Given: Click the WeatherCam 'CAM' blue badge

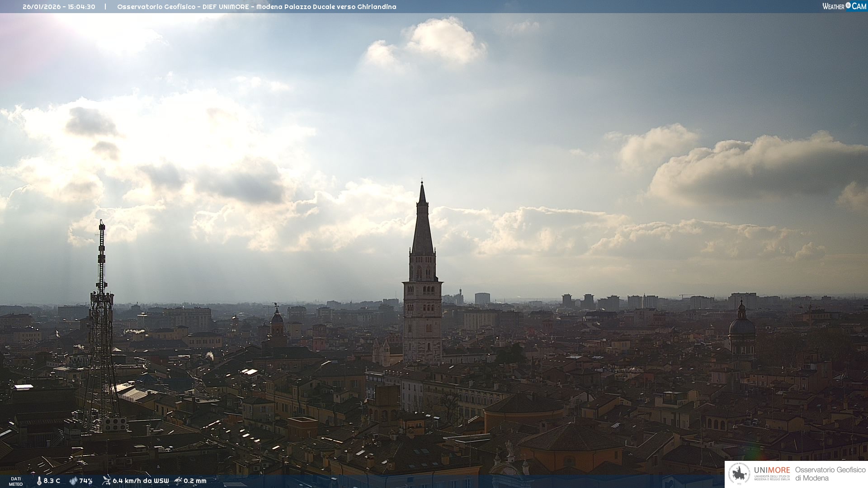Looking at the screenshot, I should 859,6.
